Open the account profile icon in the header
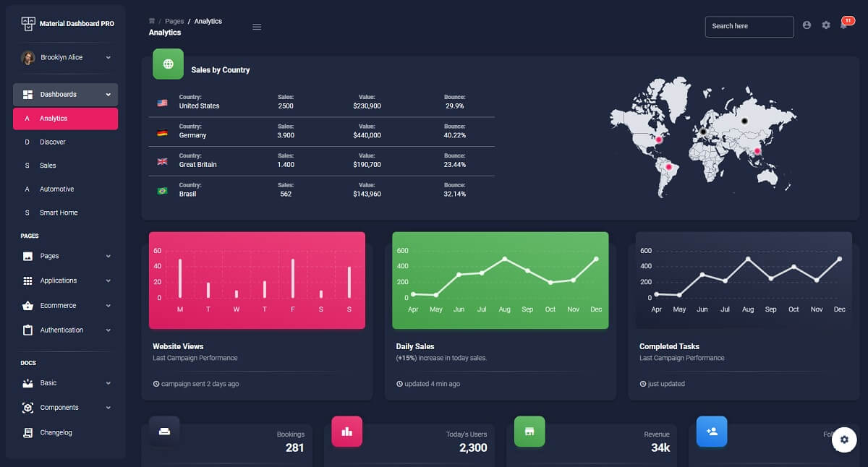868x467 pixels. coord(807,25)
